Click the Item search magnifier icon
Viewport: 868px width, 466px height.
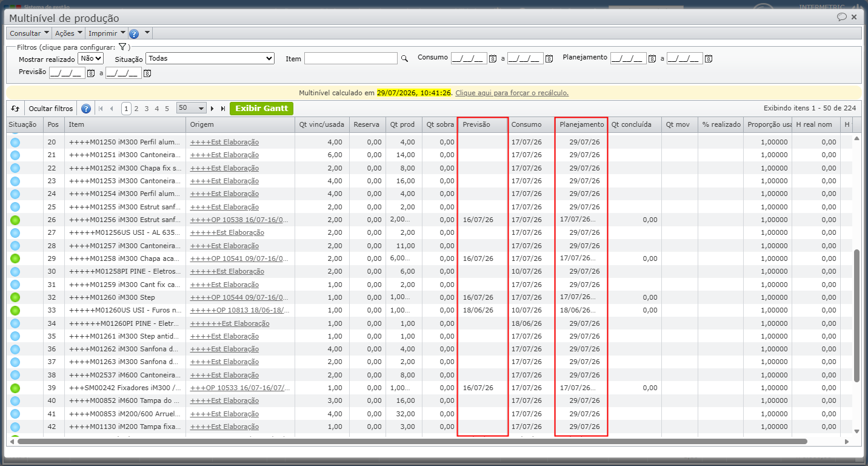click(x=404, y=59)
